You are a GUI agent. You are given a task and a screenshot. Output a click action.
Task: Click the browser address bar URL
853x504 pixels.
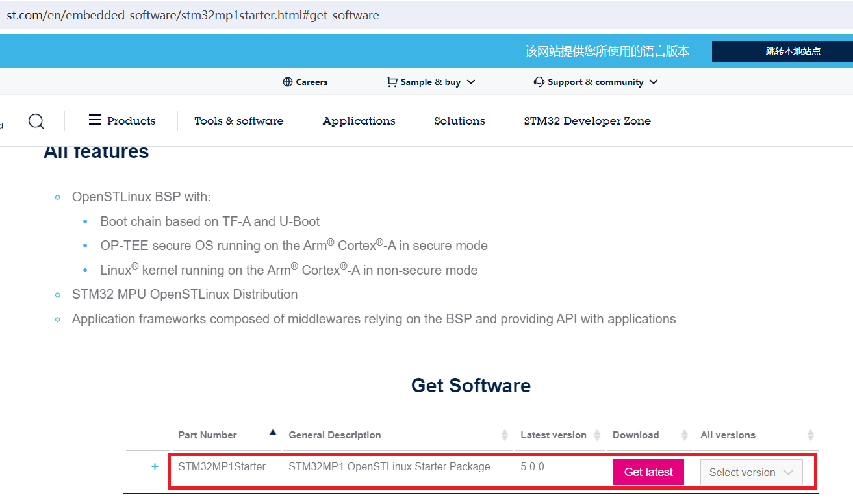coord(193,15)
